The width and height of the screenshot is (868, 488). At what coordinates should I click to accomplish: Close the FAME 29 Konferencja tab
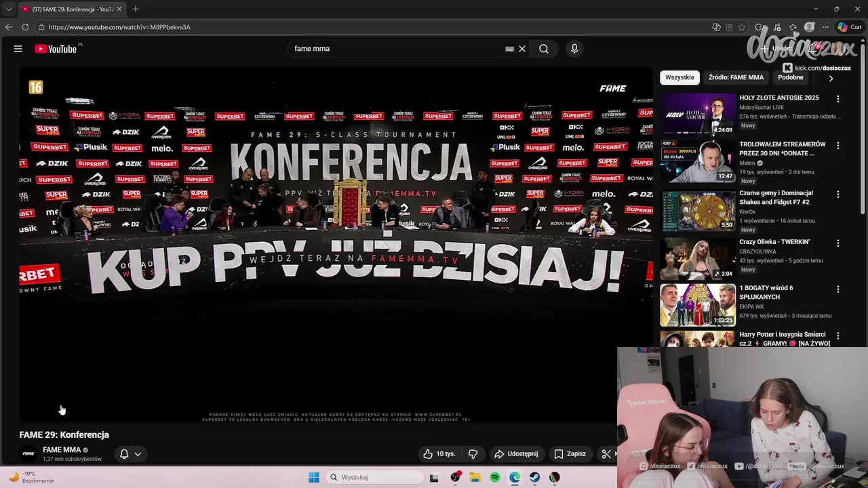(119, 9)
